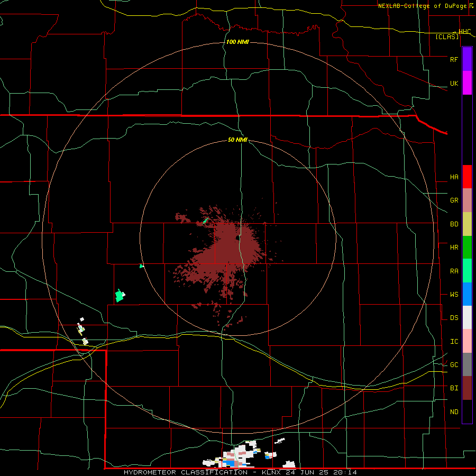Viewport: 476px width, 476px height.
Task: Click the ND black legend swatch
Action: coord(467,411)
